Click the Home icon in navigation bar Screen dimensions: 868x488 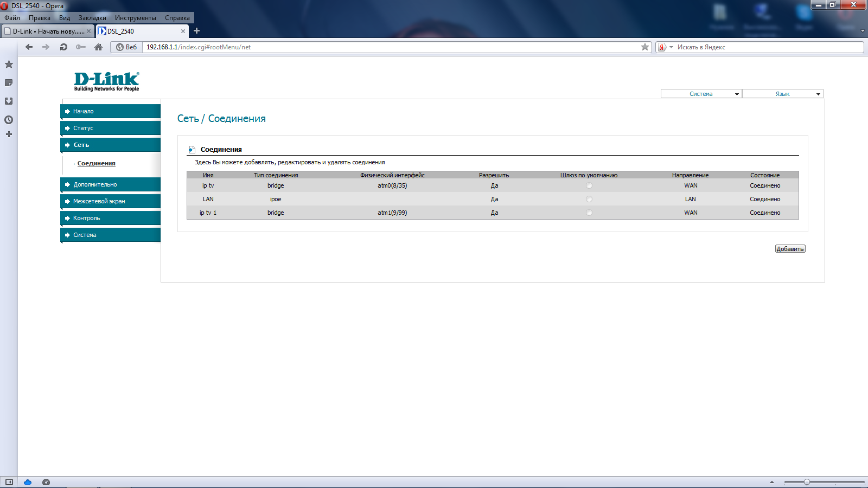click(x=98, y=47)
